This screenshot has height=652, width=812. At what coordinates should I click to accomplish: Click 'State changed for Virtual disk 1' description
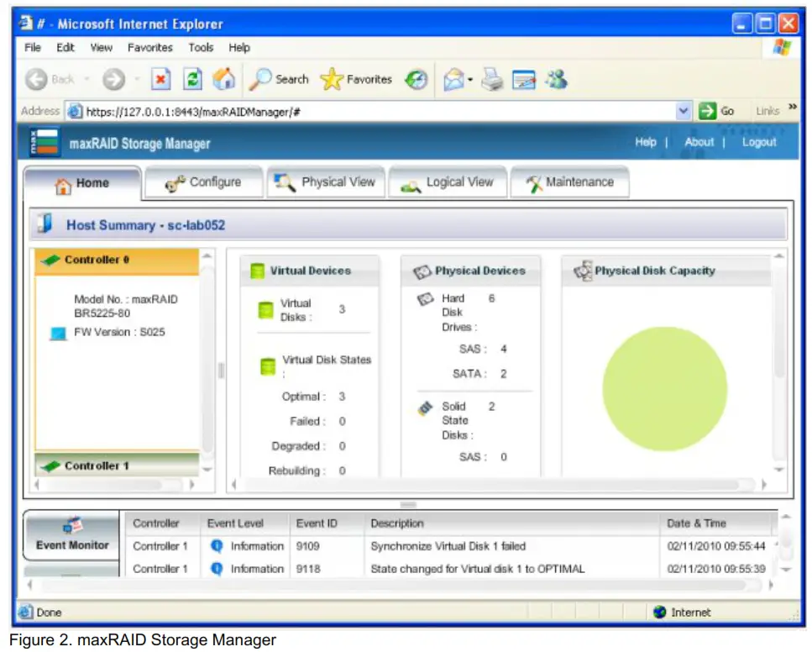coord(478,569)
